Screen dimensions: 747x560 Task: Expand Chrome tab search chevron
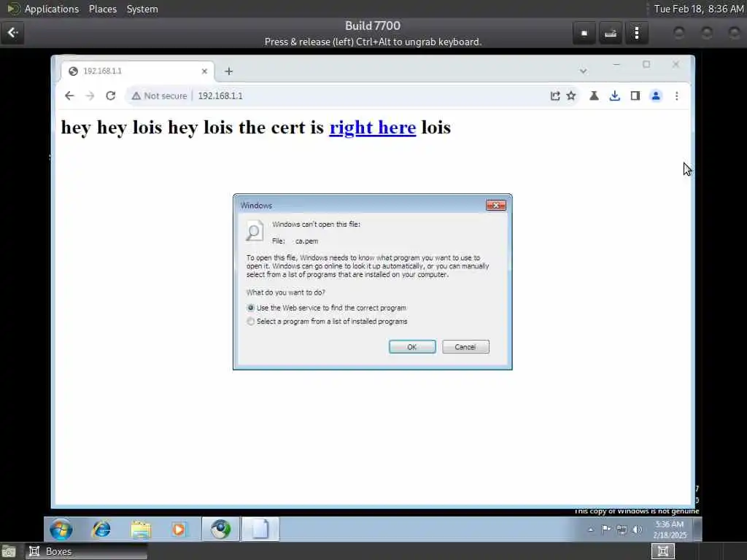[x=583, y=71]
